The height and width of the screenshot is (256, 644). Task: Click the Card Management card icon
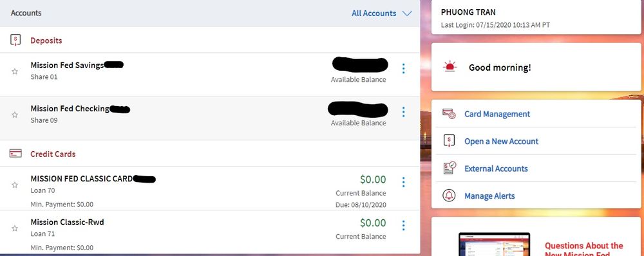tap(449, 114)
